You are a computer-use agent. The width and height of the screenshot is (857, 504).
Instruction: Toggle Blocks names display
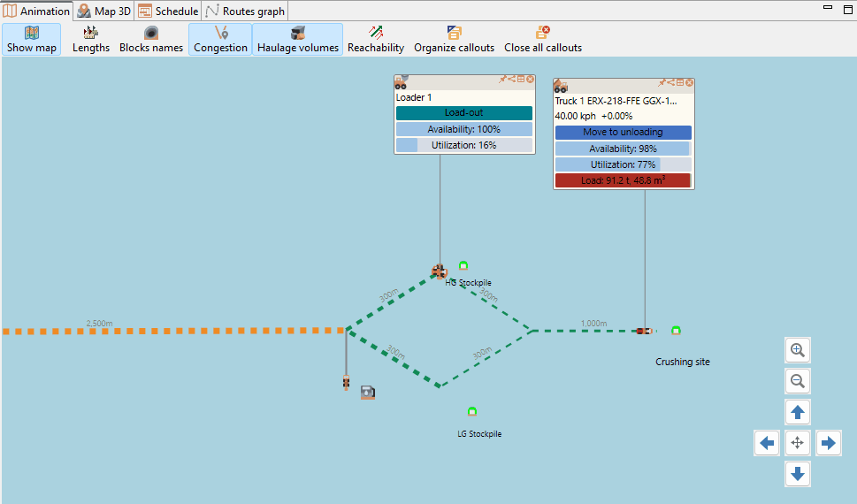(151, 40)
